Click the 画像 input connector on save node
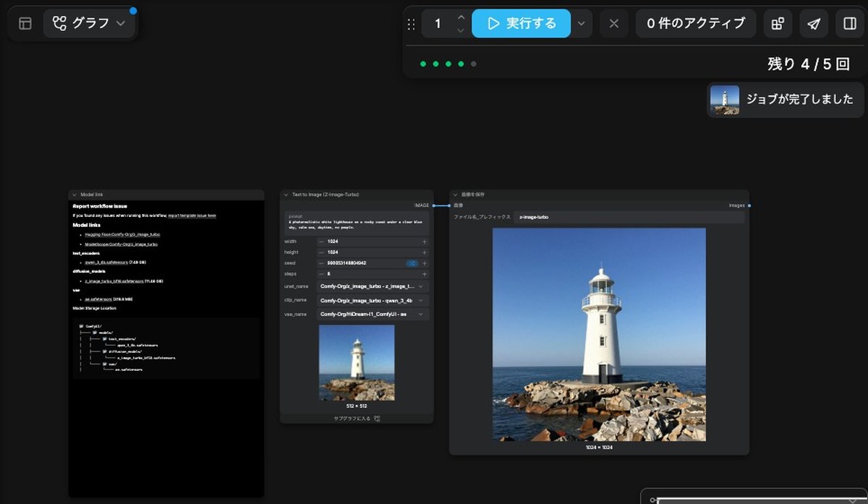 click(449, 205)
